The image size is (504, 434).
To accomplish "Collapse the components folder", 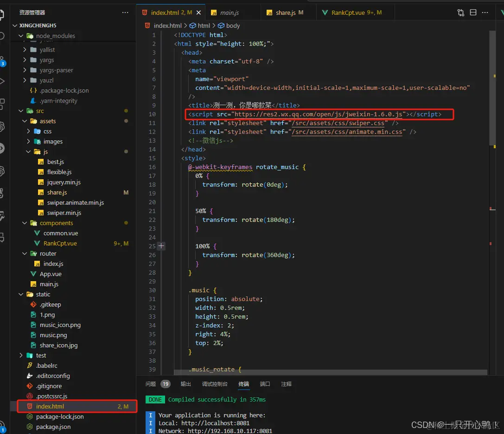I will (x=25, y=223).
